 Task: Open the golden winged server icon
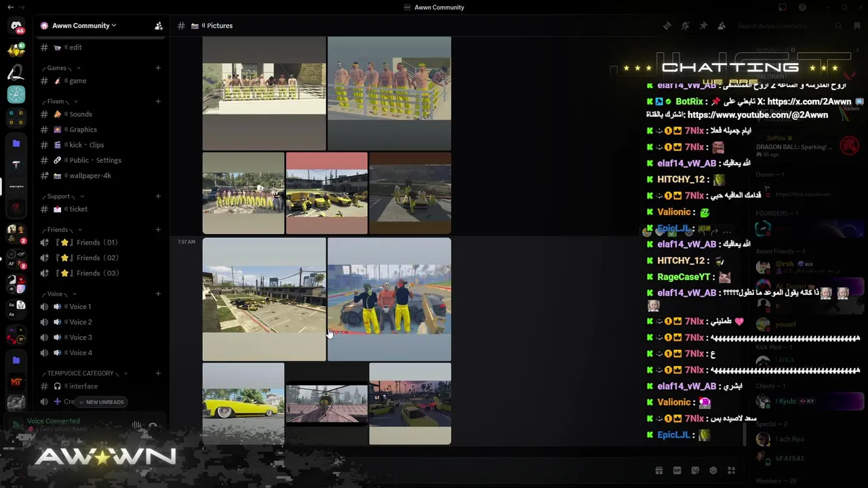click(x=16, y=50)
